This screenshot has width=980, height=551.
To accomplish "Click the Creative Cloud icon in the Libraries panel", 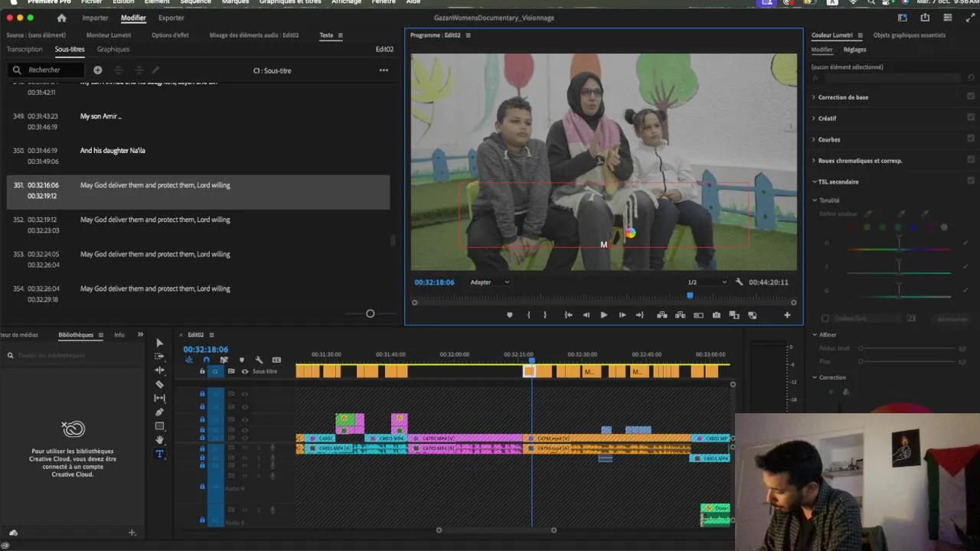I will click(x=73, y=429).
